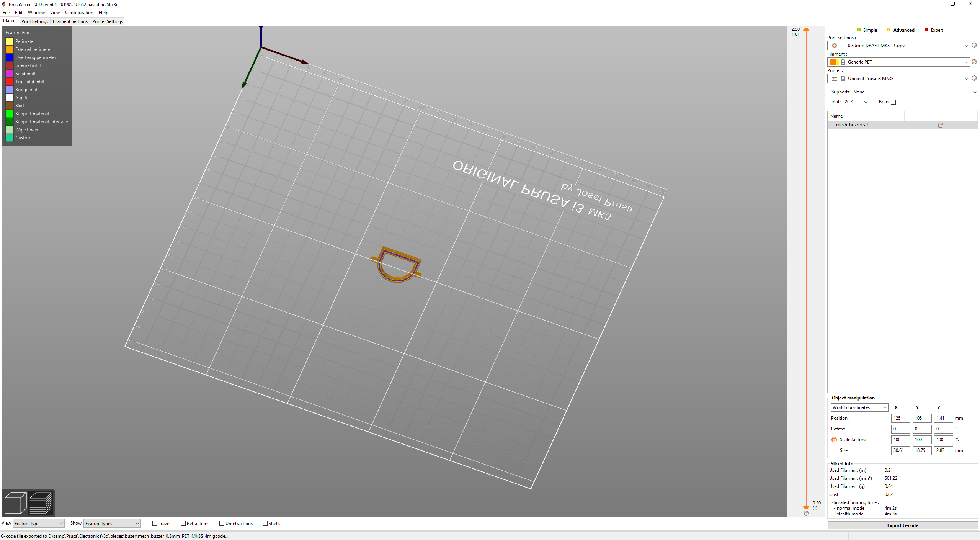Click the top layer slider handle at 2.90
The height and width of the screenshot is (540, 980).
point(806,29)
